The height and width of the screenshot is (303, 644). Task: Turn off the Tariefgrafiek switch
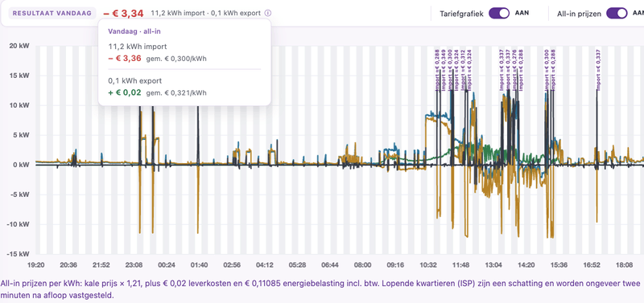pos(499,13)
